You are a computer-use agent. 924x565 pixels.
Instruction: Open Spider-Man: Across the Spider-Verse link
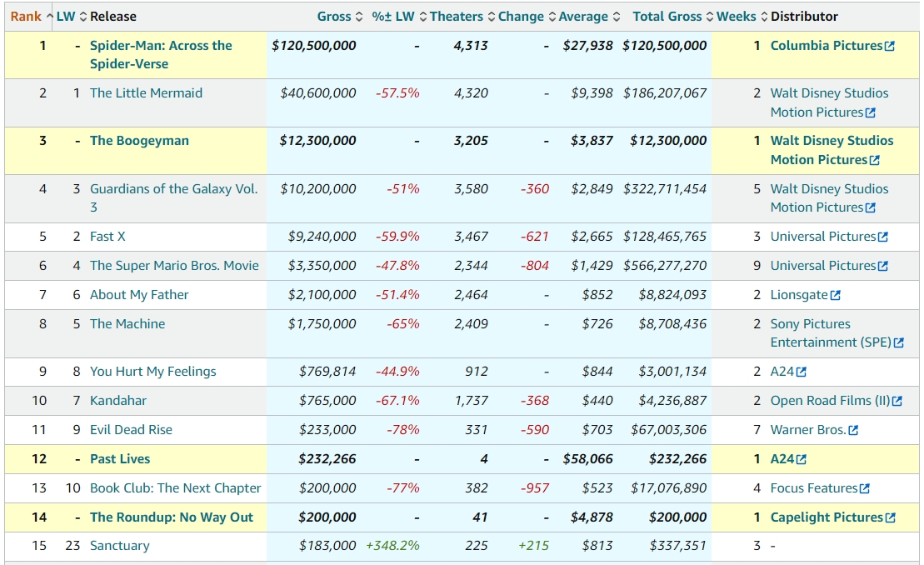coord(161,55)
